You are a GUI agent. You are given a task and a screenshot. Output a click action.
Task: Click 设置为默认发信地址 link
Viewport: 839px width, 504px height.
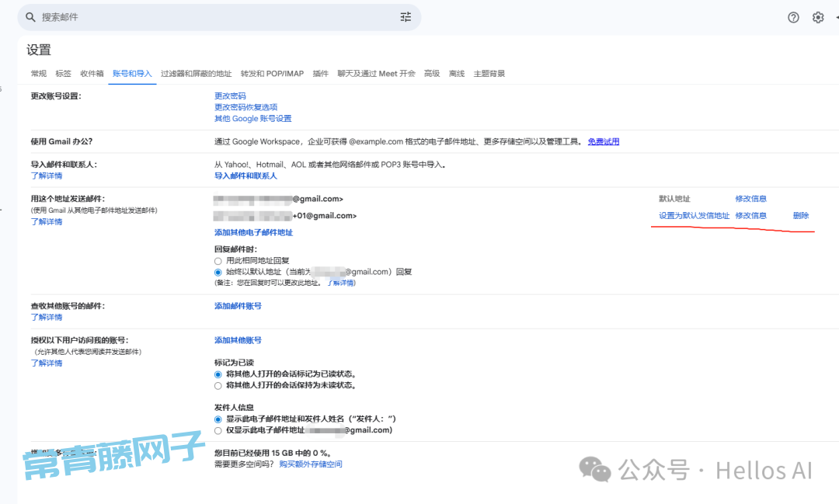click(694, 216)
